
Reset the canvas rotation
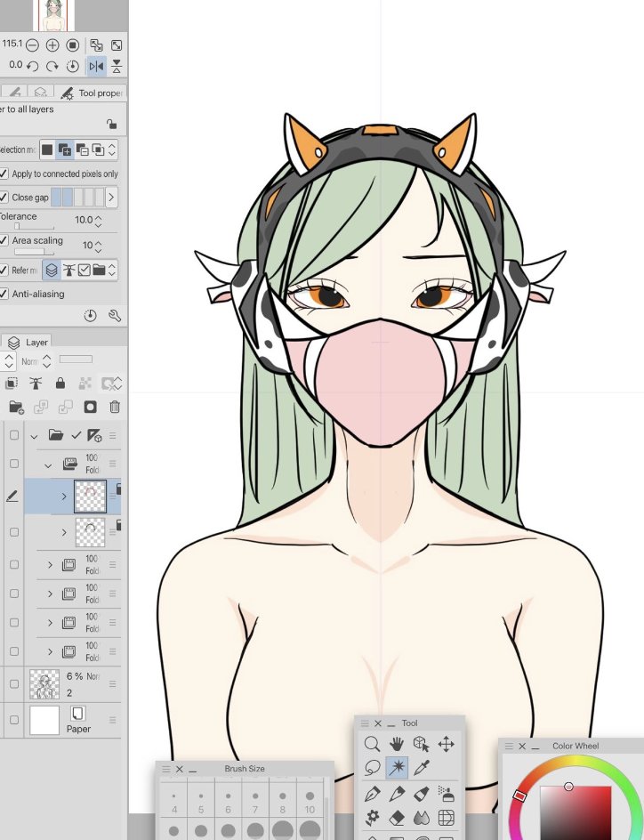pos(73,66)
